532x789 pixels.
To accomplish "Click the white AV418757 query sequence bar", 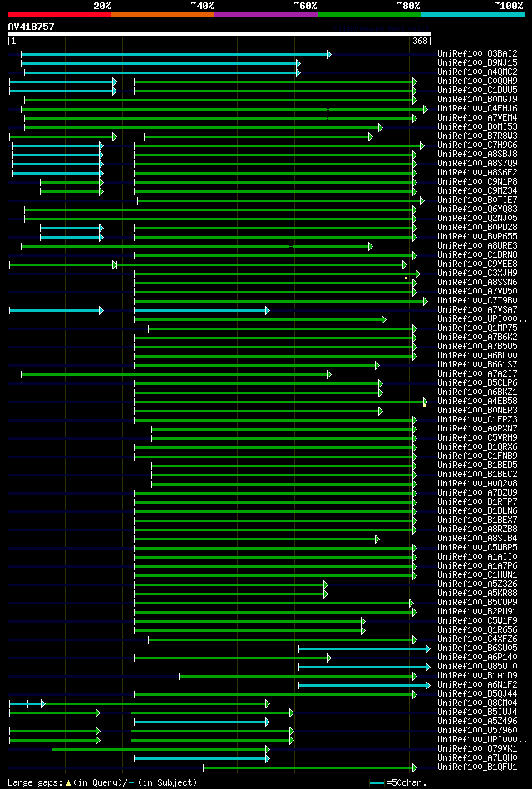I will click(x=219, y=34).
